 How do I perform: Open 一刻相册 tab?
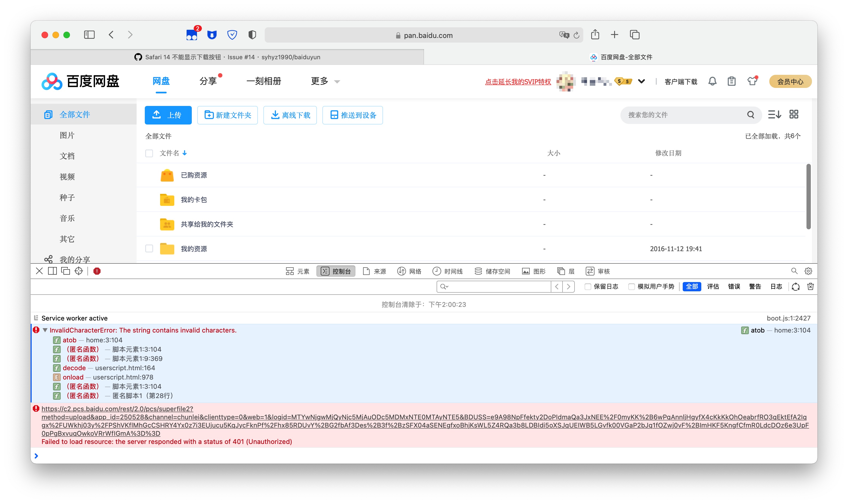pos(264,81)
